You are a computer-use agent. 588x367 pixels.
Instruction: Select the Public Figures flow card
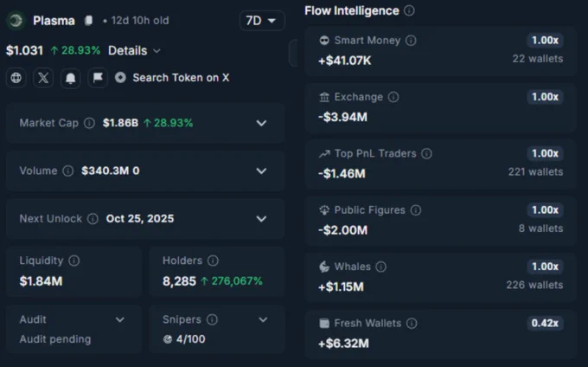440,221
